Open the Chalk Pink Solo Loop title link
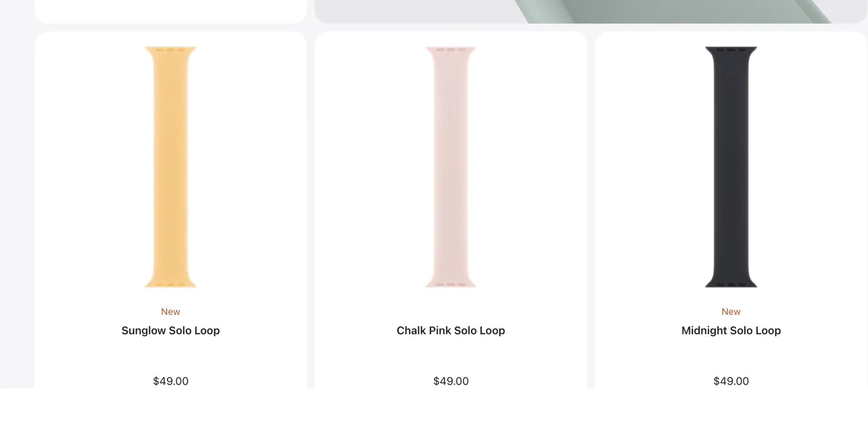This screenshot has height=434, width=868. 451,331
